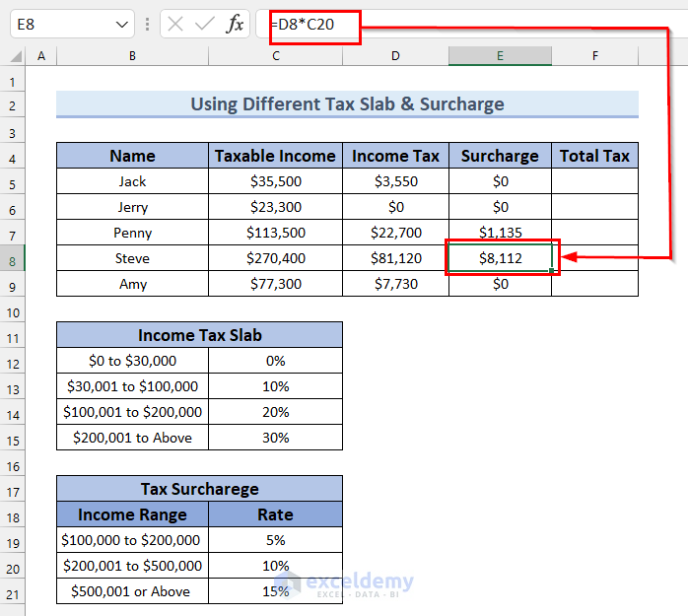Open the Insert Function fx icon

tap(235, 24)
